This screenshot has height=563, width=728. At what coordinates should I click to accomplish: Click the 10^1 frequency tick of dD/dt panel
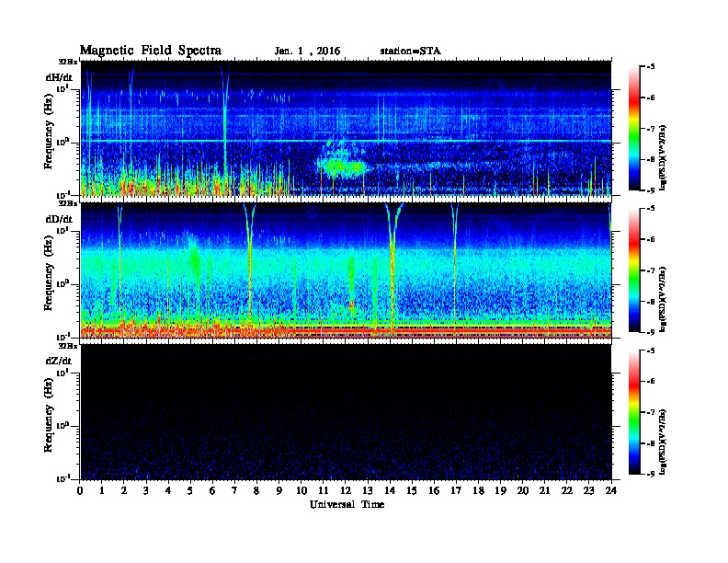coord(63,230)
